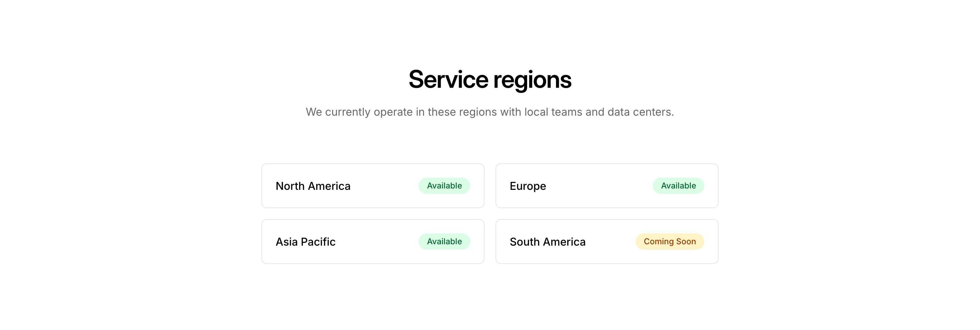Click the word "Pacific" in Asia Pacific
The image size is (980, 330).
(x=318, y=242)
